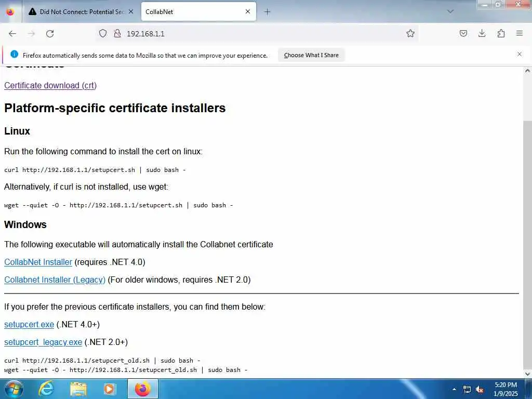Click the page scrollbar up arrow
This screenshot has width=532, height=399.
tap(527, 71)
